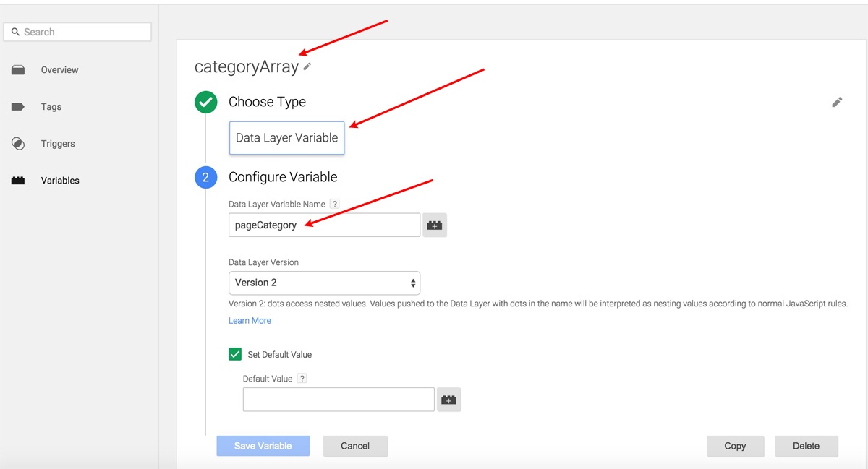Click the Copy button
The width and height of the screenshot is (868, 469).
point(735,446)
